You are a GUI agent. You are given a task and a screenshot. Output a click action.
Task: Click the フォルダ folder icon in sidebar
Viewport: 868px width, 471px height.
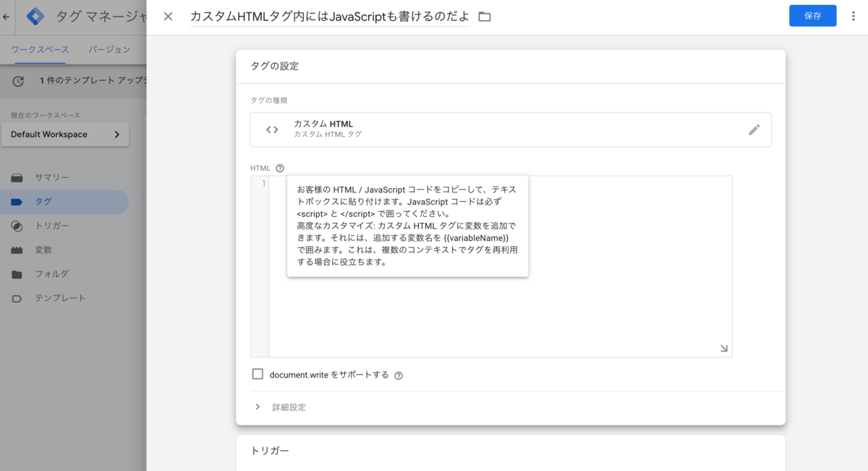point(17,274)
